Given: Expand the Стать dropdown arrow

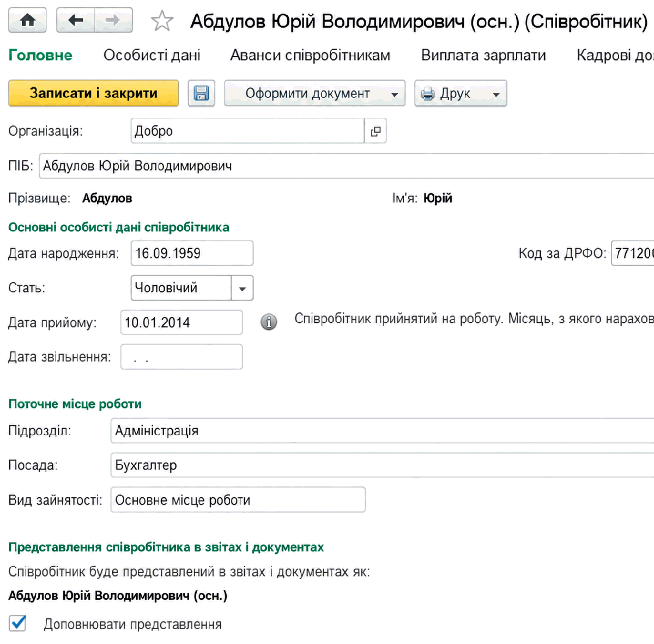Looking at the screenshot, I should pyautogui.click(x=243, y=288).
